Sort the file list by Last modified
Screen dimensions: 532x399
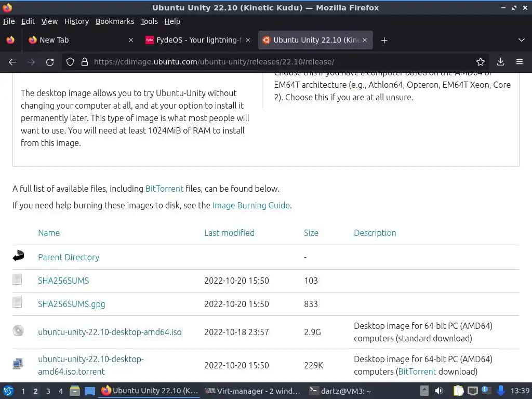coord(229,233)
